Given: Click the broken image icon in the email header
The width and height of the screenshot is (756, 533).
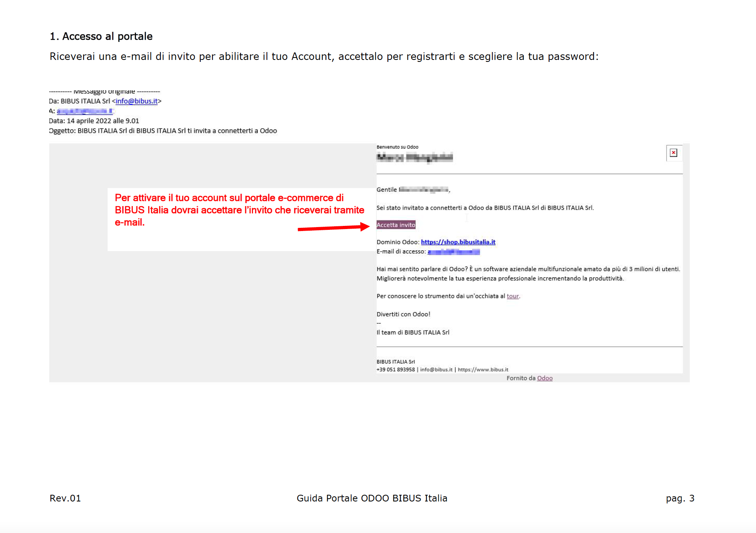Looking at the screenshot, I should 673,153.
